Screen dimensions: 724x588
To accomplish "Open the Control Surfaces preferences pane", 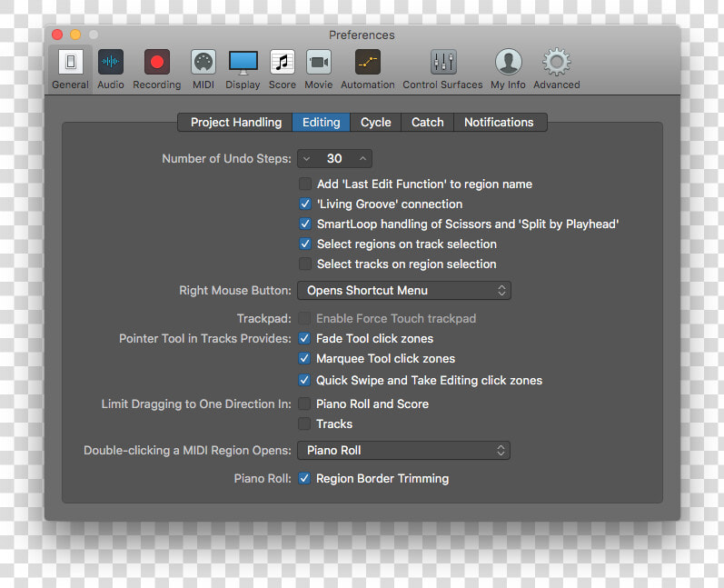I will point(442,69).
